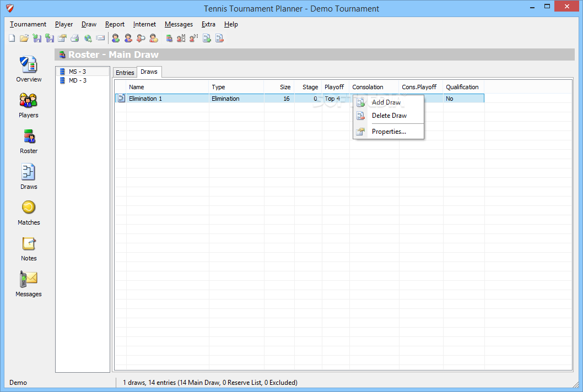Click the Top 4 playoff cell
This screenshot has height=392, width=583.
coord(336,99)
